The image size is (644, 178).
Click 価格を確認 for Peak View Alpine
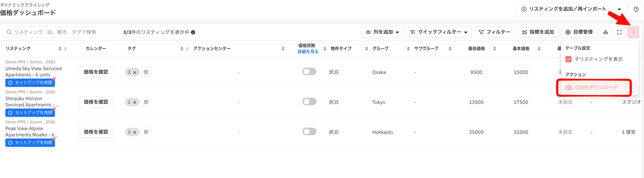click(96, 132)
